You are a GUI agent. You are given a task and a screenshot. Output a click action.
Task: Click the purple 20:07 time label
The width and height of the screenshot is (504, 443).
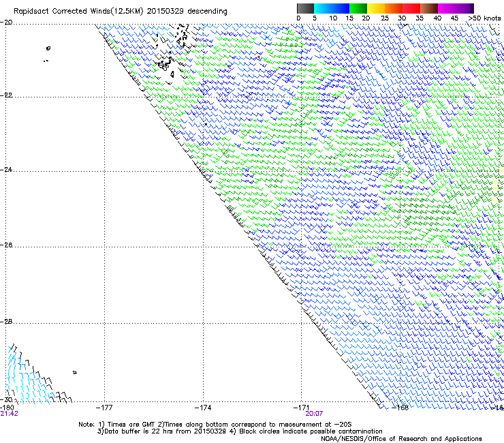(314, 414)
